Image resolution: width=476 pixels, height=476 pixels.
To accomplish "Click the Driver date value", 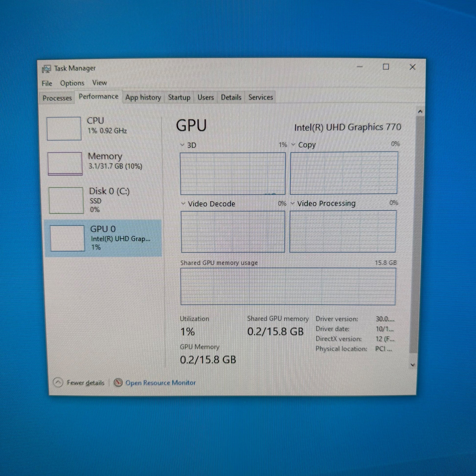I will click(384, 329).
